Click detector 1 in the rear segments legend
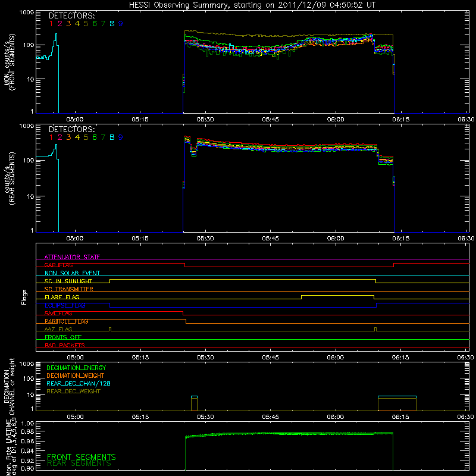Screen dimensions: 476x476 (51, 137)
